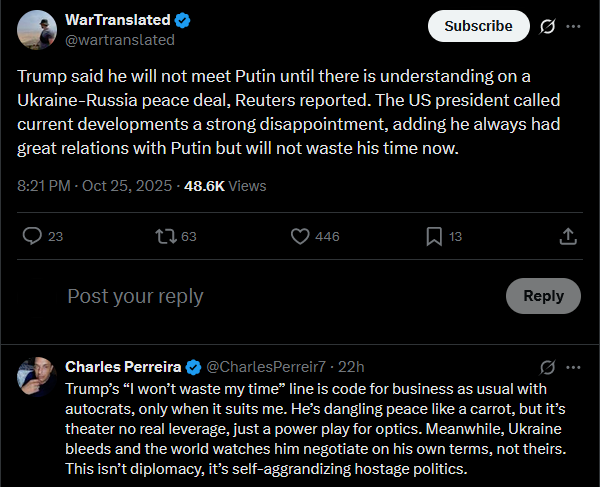The width and height of the screenshot is (600, 487).
Task: Share the post via share icon
Action: (567, 236)
